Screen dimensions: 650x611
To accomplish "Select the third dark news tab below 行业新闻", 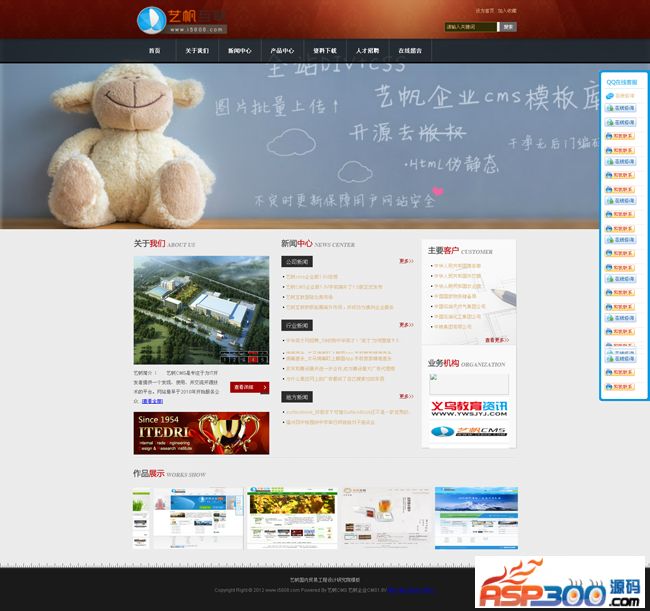I will [x=297, y=397].
